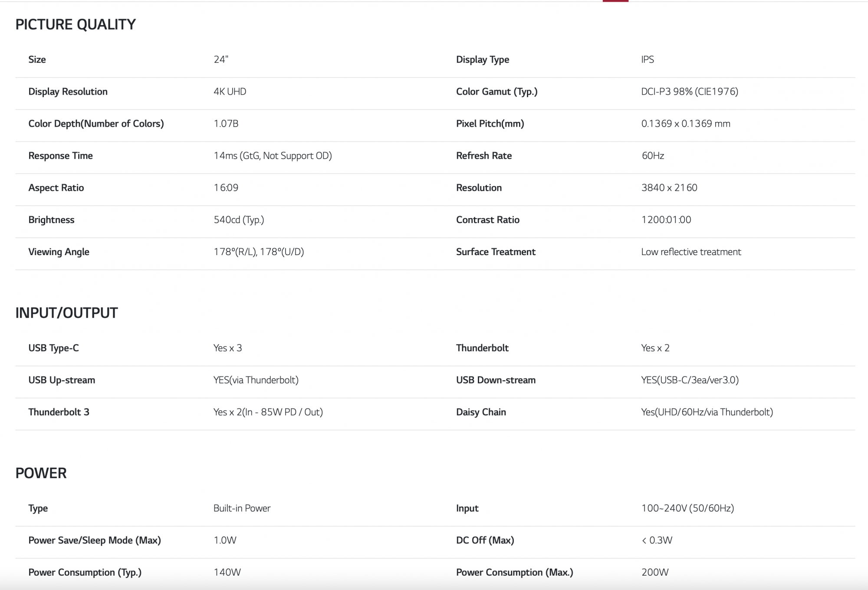Click the Daisy Chain value text
Viewport: 868px width, 590px height.
point(707,412)
